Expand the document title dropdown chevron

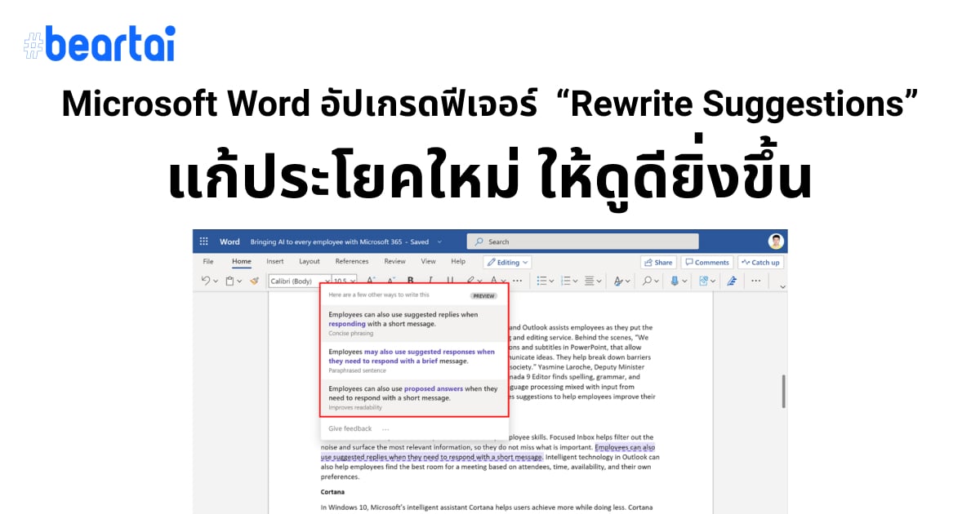coord(439,241)
